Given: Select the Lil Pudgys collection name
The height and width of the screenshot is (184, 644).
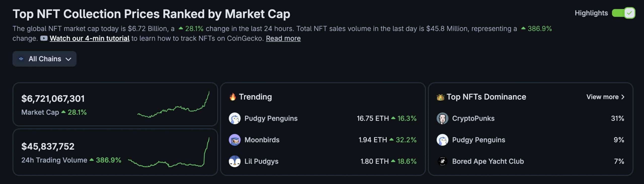Looking at the screenshot, I should (261, 161).
